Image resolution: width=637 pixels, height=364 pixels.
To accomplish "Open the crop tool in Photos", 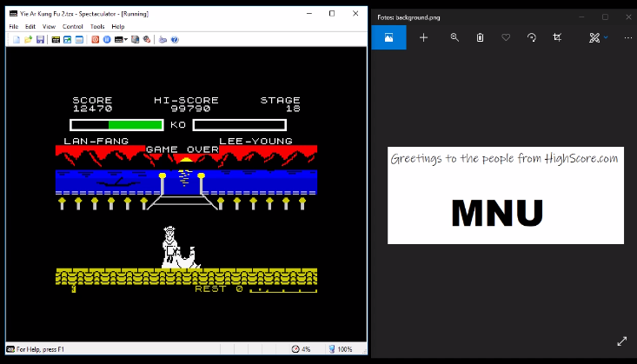I will tap(557, 37).
